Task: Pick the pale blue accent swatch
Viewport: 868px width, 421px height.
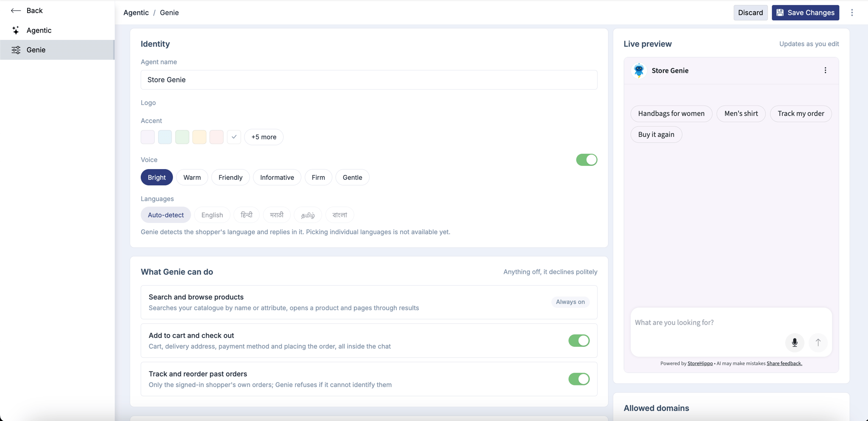Action: [165, 137]
